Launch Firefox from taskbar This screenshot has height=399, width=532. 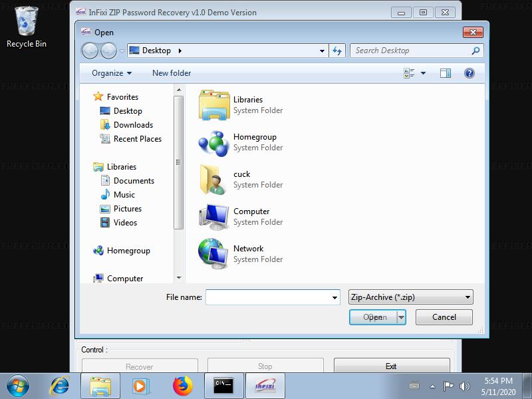coord(182,386)
